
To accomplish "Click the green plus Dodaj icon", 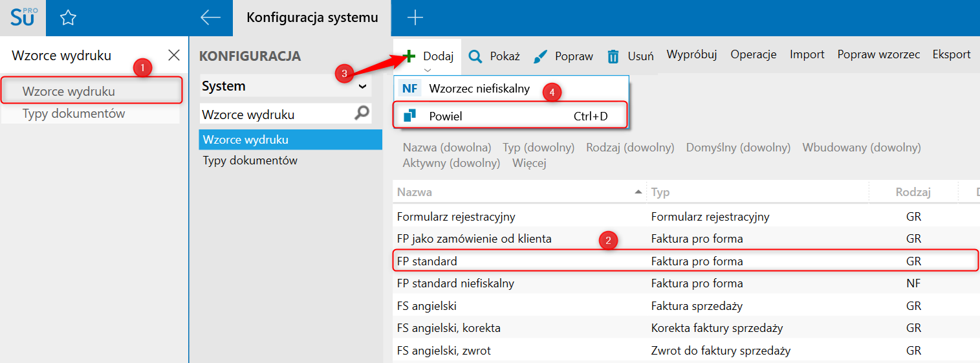I will [409, 56].
